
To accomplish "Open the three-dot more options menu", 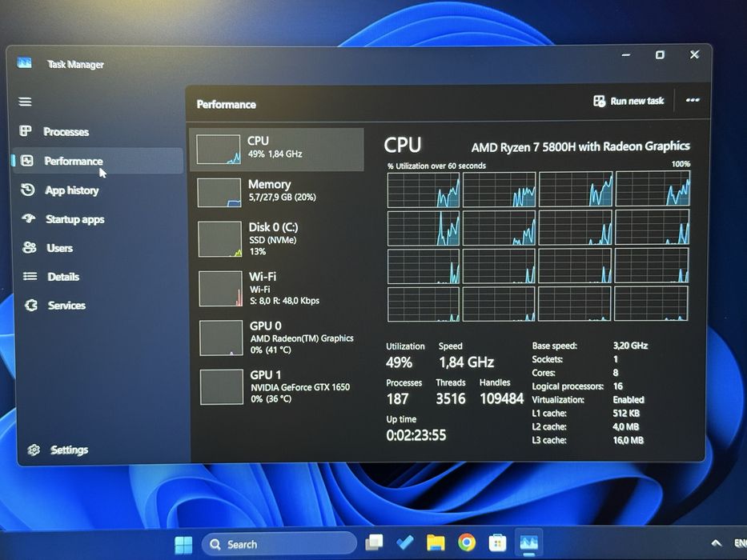I will point(693,100).
